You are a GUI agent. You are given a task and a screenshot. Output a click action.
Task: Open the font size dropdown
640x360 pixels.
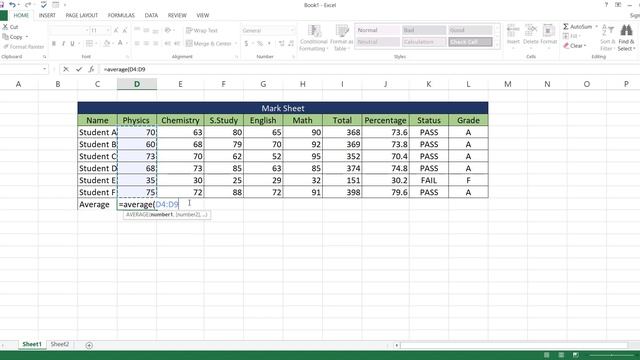[108, 31]
